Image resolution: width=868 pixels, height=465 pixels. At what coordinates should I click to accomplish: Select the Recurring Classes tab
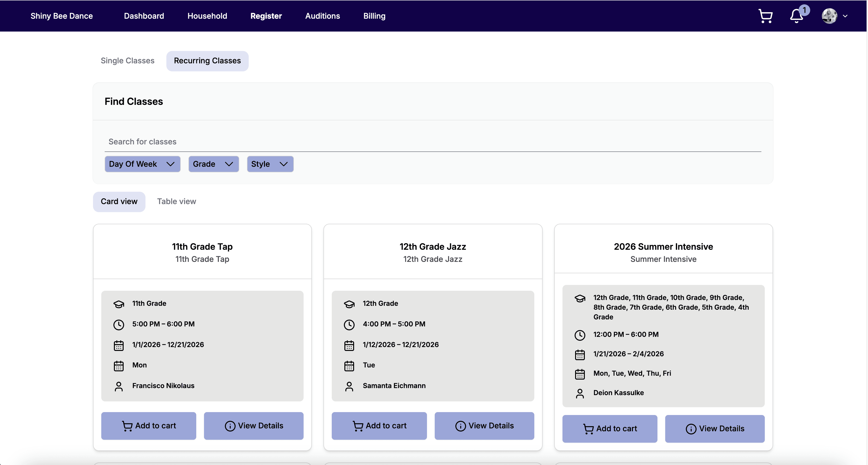207,61
